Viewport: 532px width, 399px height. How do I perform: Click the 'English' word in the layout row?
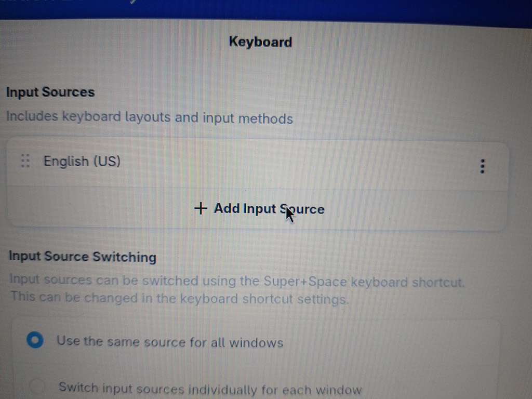66,161
